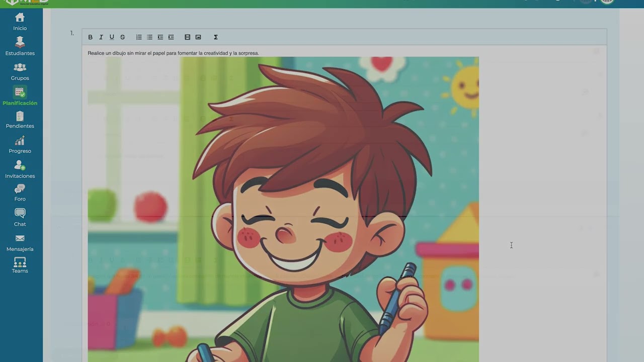The height and width of the screenshot is (362, 644).
Task: Toggle bold formatting in the editor toolbar
Action: click(91, 37)
